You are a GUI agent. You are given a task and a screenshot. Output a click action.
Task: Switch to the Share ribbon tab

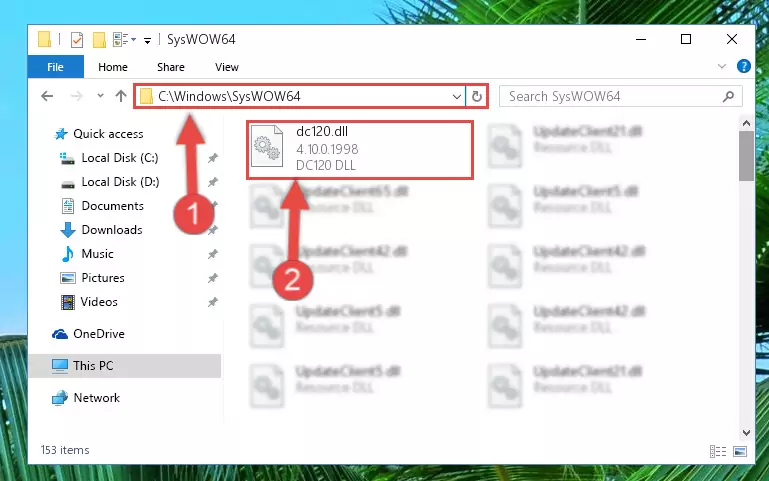(x=171, y=67)
